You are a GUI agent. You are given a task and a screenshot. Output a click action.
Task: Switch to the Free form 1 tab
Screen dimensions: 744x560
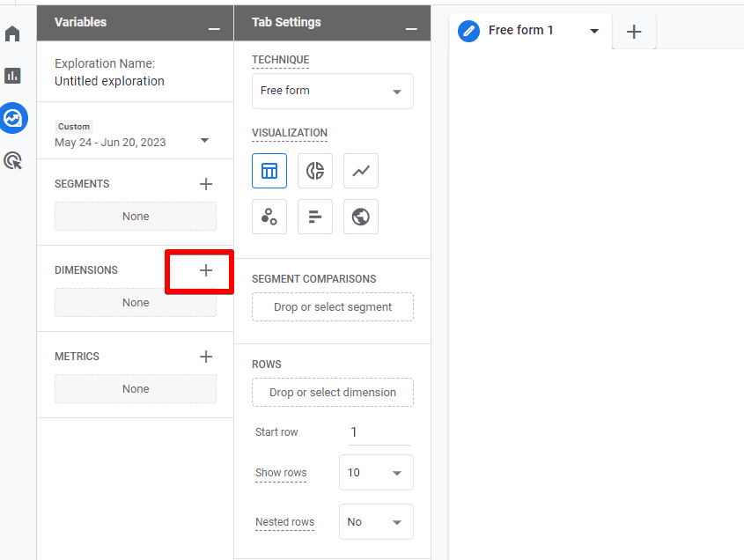coord(520,31)
